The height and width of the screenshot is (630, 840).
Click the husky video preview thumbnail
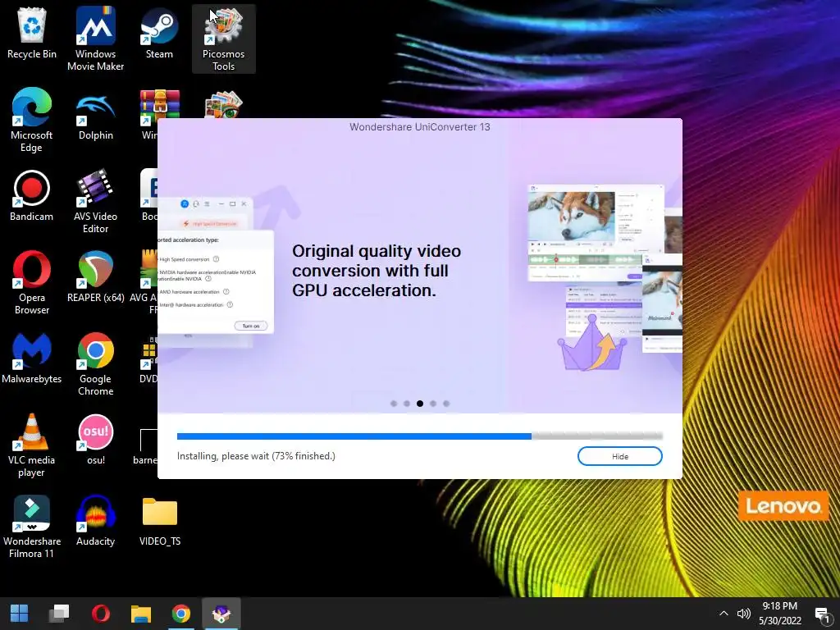pyautogui.click(x=571, y=216)
